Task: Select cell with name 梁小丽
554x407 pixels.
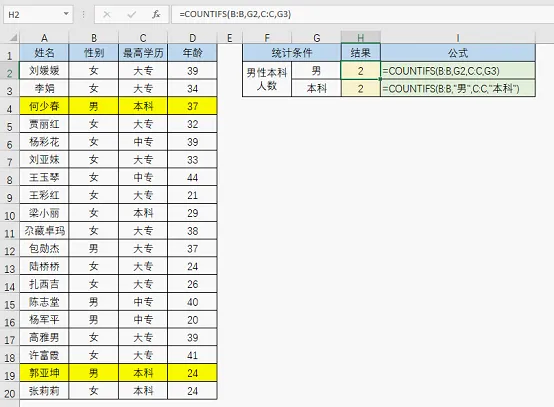Action: [x=44, y=213]
